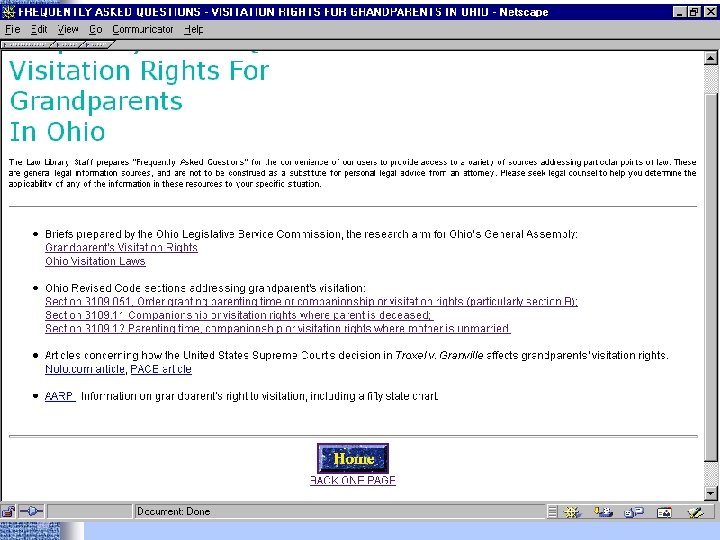Open the Communicator menu
The image size is (720, 540).
point(143,29)
